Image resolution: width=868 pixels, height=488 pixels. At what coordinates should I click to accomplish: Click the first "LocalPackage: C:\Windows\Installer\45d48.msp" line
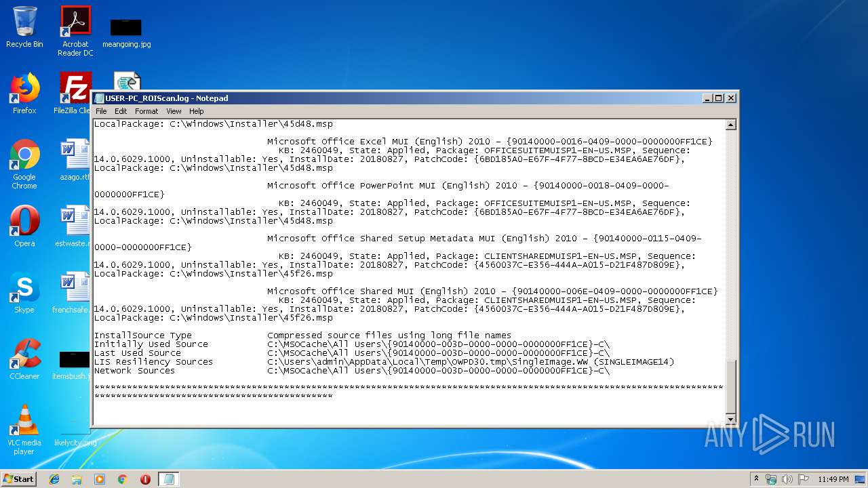coord(214,124)
